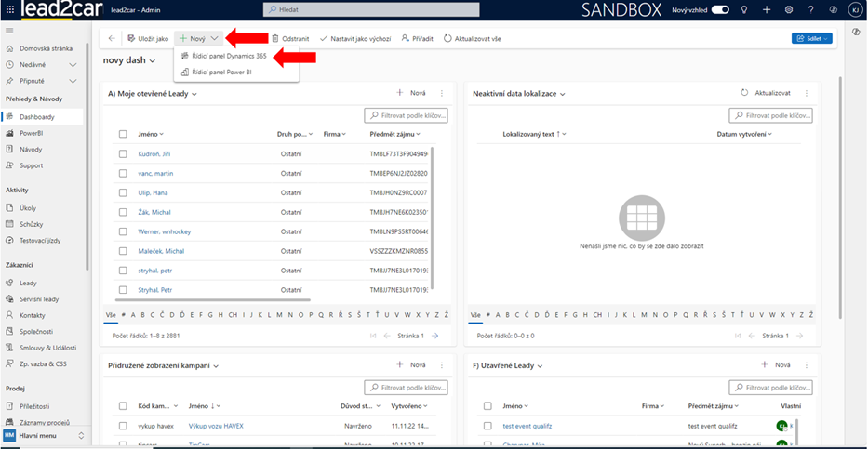Select Řídicí panel Dynamics 365 menu item
This screenshot has width=868, height=449.
click(x=228, y=56)
